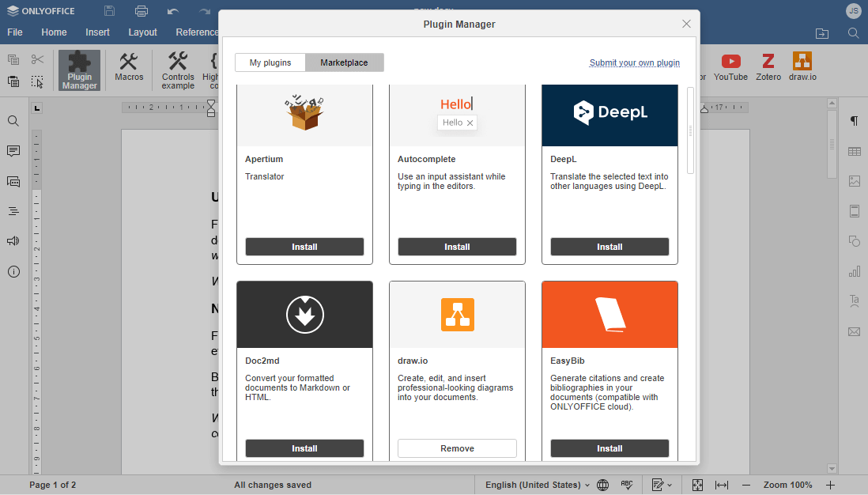Open the Macros plugin

[x=128, y=70]
